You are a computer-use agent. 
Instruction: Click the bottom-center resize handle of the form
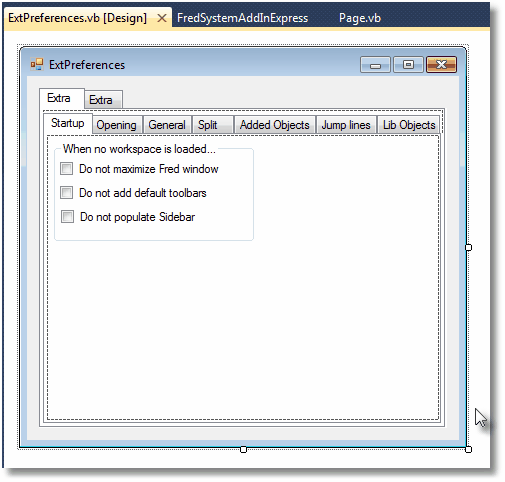coord(243,449)
